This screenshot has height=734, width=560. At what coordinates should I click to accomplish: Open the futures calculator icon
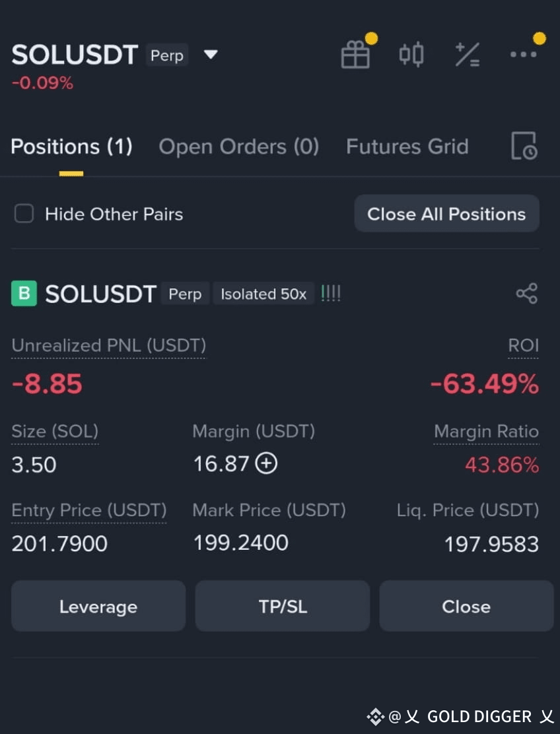[x=468, y=54]
